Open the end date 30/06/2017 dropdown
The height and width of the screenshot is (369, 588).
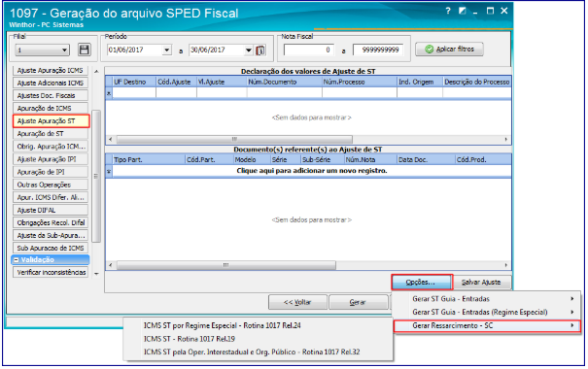(249, 50)
